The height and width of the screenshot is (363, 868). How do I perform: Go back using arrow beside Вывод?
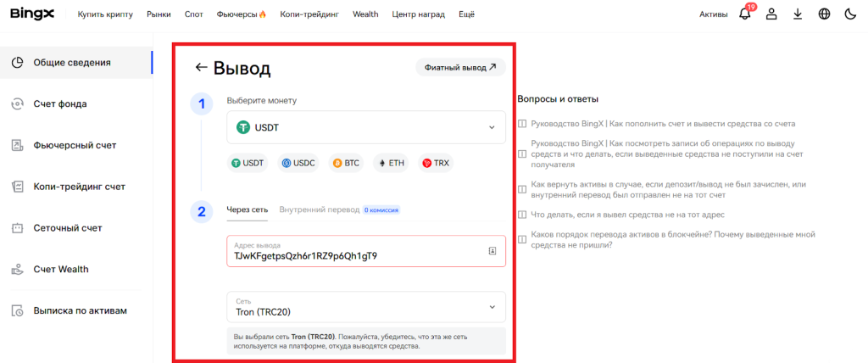[200, 68]
